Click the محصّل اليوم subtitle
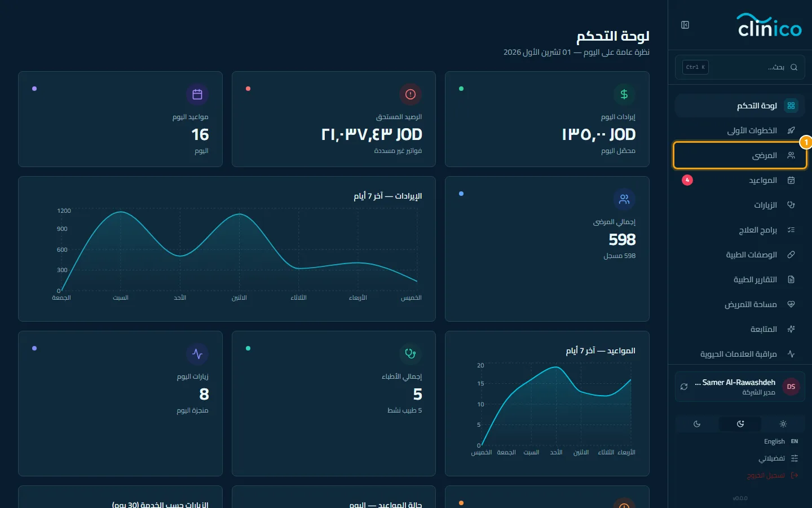 click(x=618, y=151)
